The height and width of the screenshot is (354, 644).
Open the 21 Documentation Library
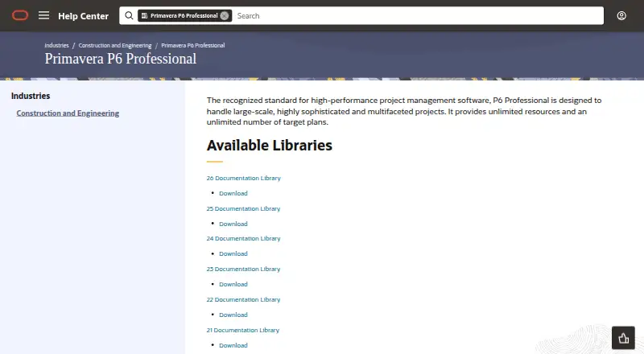pos(243,330)
